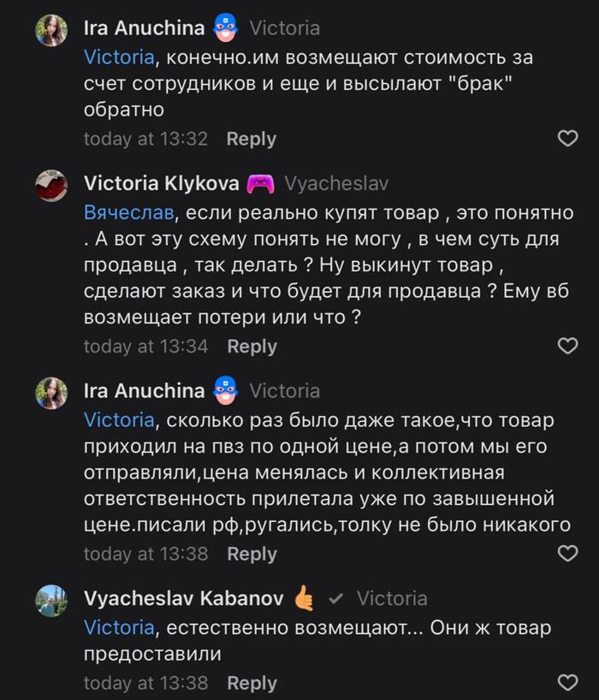The image size is (599, 700).
Task: Like Ira Anuchina's comment posted at 13:32
Action: [x=567, y=139]
